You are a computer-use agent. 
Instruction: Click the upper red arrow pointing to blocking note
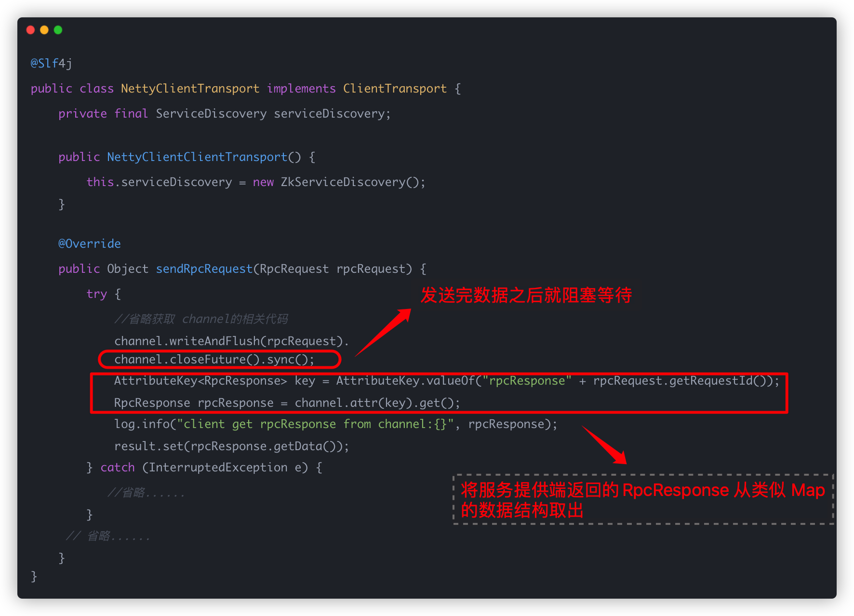[384, 332]
